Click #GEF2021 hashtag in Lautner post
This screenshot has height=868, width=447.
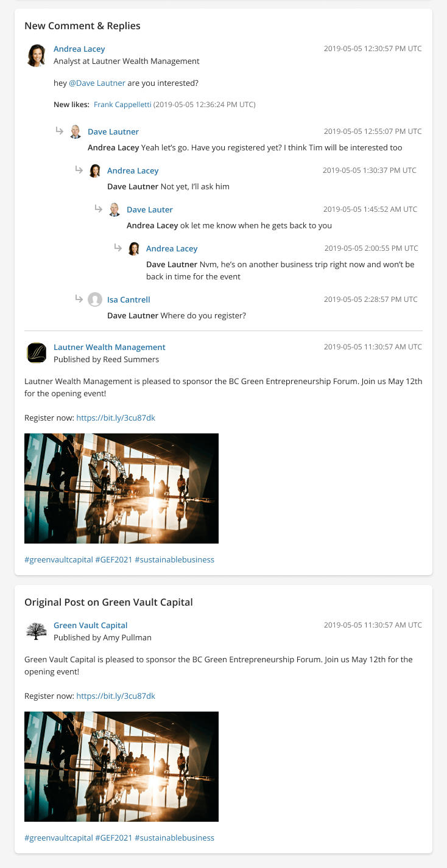point(114,559)
